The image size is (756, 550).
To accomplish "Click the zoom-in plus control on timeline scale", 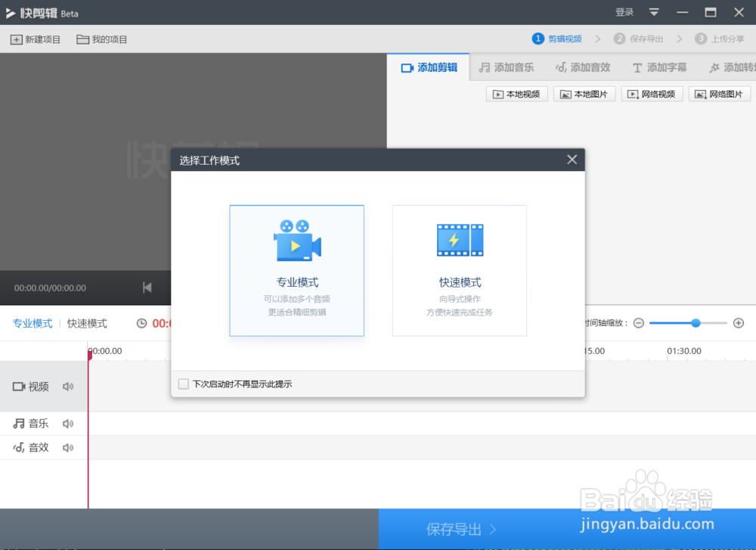I will [739, 323].
